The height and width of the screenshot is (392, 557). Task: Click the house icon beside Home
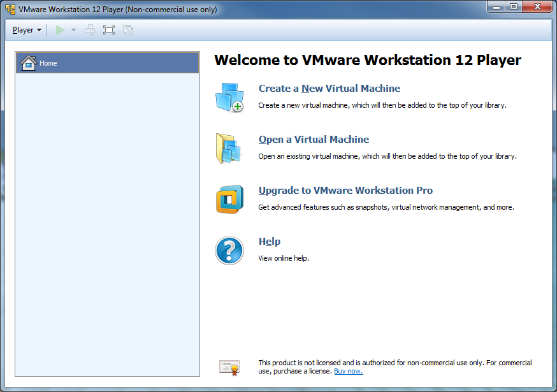28,63
